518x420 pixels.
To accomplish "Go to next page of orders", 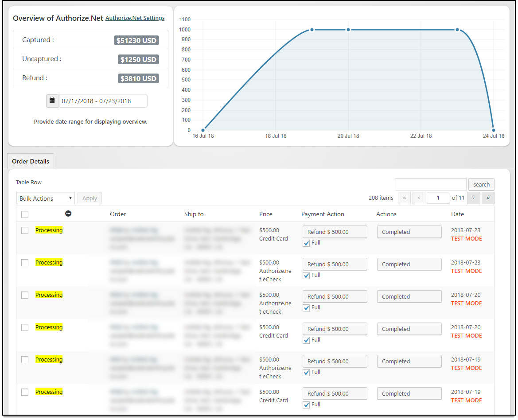I will pyautogui.click(x=474, y=198).
